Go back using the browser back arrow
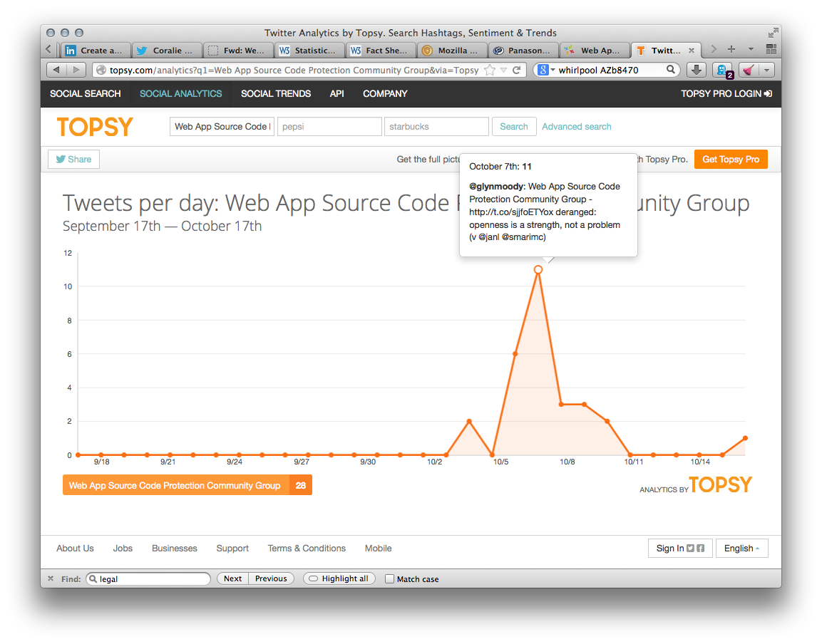This screenshot has width=822, height=644. tap(56, 70)
